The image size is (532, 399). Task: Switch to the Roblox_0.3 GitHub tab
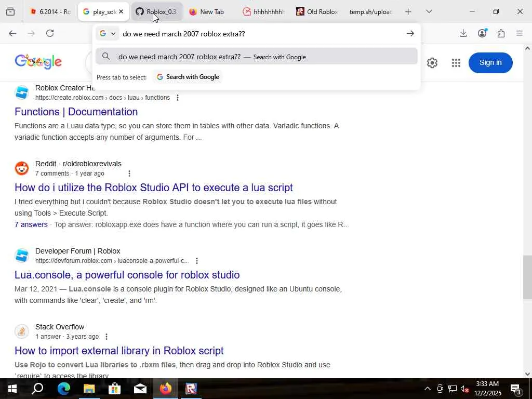(157, 12)
